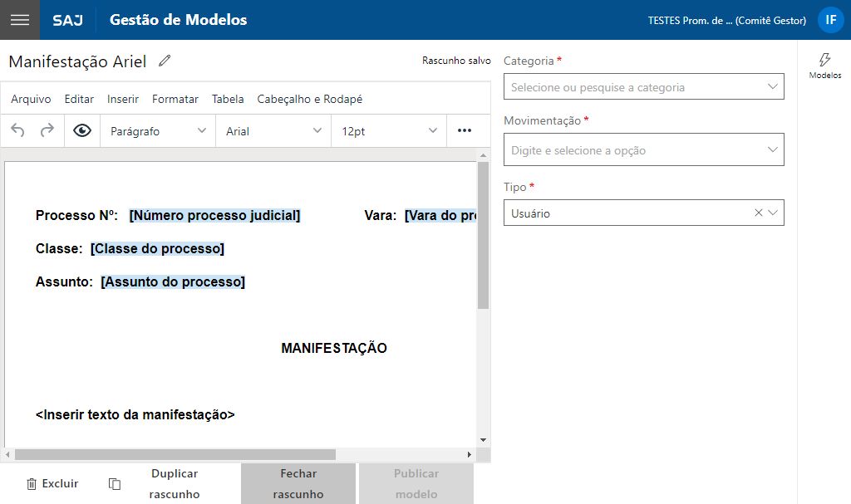Show more toolbar options via the ellipsis
This screenshot has height=504, width=851.
[465, 130]
